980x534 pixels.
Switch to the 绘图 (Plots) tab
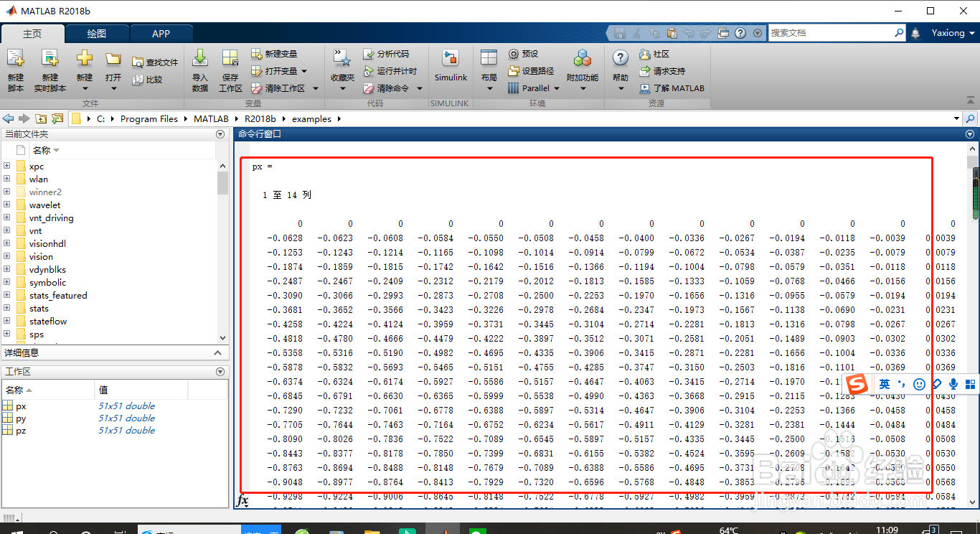[97, 34]
